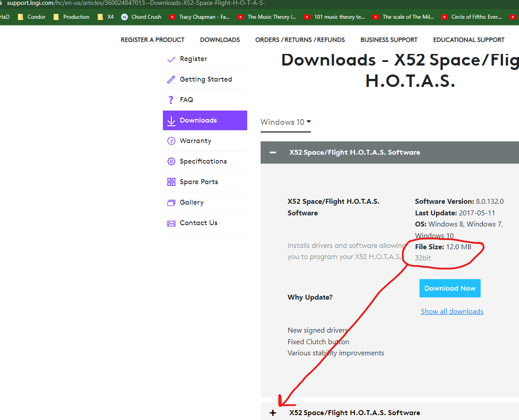
Task: Click the FAQ question mark icon
Action: (171, 100)
